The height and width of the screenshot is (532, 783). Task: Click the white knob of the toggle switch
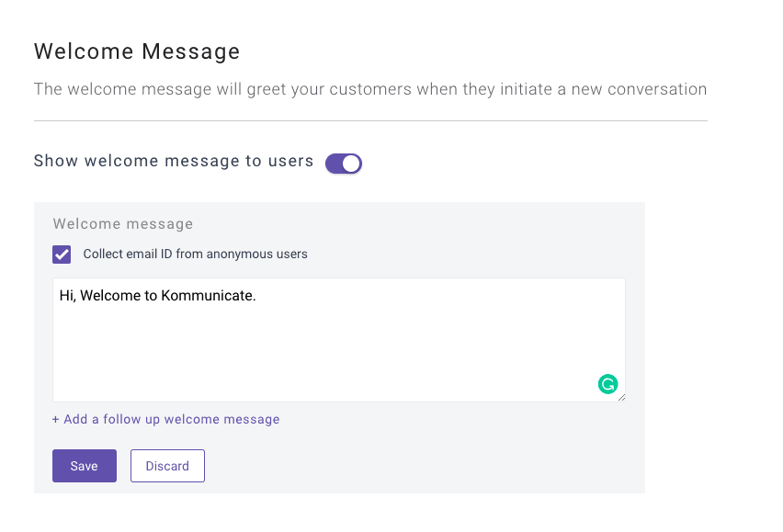352,164
